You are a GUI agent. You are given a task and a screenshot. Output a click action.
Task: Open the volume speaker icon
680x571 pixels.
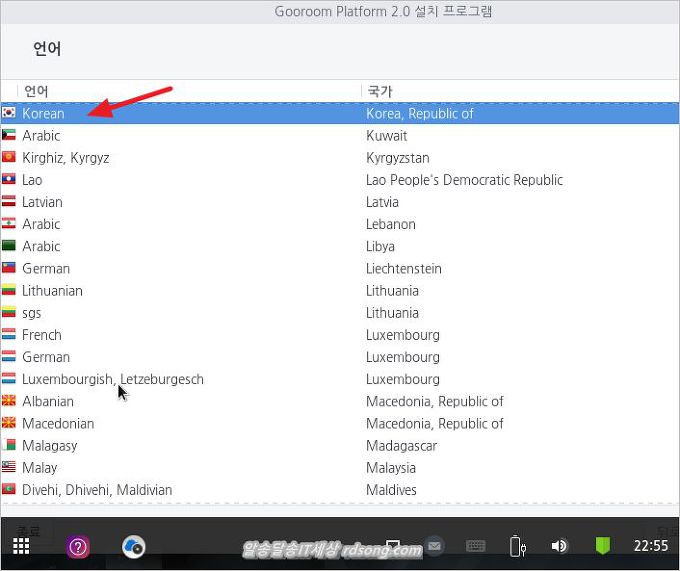click(x=559, y=546)
